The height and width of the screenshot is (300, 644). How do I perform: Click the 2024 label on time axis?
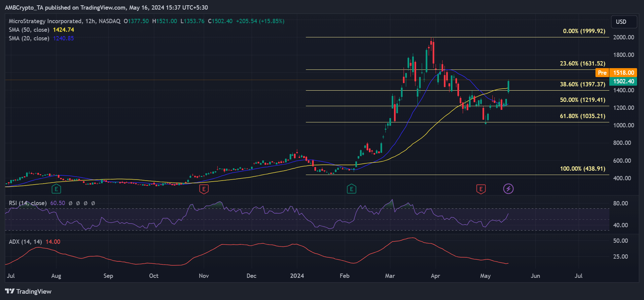[297, 276]
